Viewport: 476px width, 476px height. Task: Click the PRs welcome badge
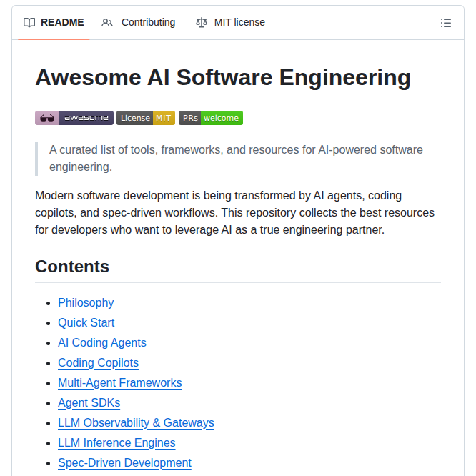[x=211, y=118]
